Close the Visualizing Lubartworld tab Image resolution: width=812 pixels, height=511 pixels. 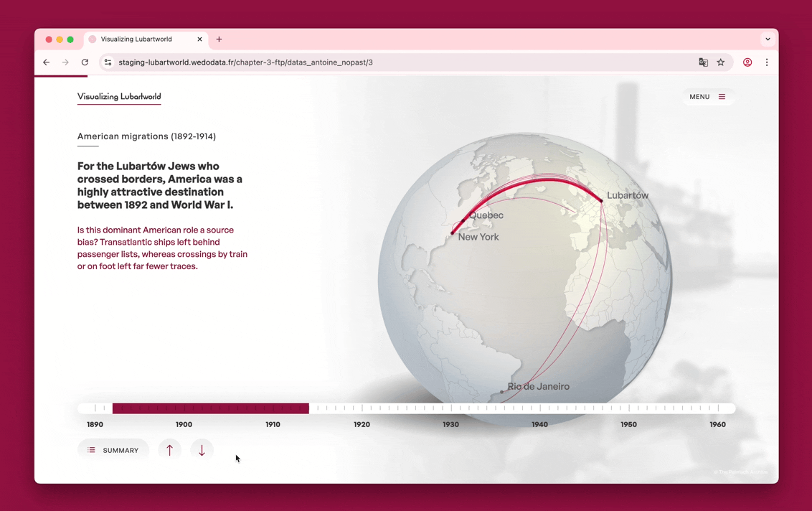199,39
